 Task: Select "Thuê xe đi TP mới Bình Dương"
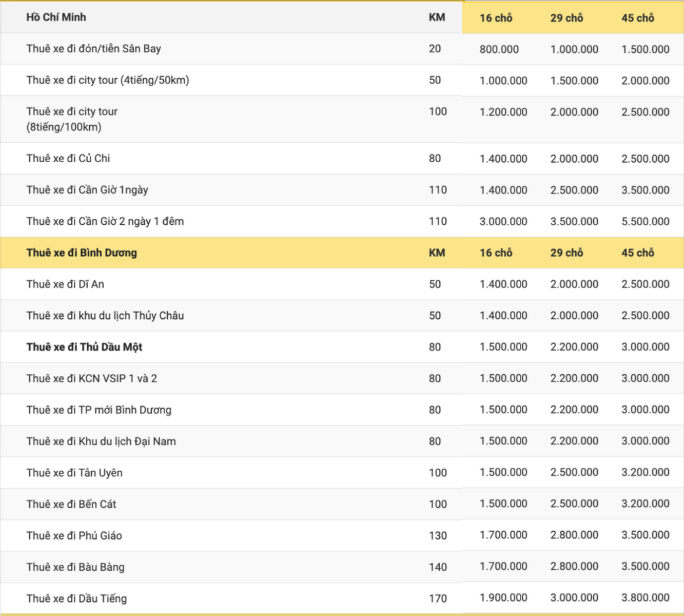(99, 410)
